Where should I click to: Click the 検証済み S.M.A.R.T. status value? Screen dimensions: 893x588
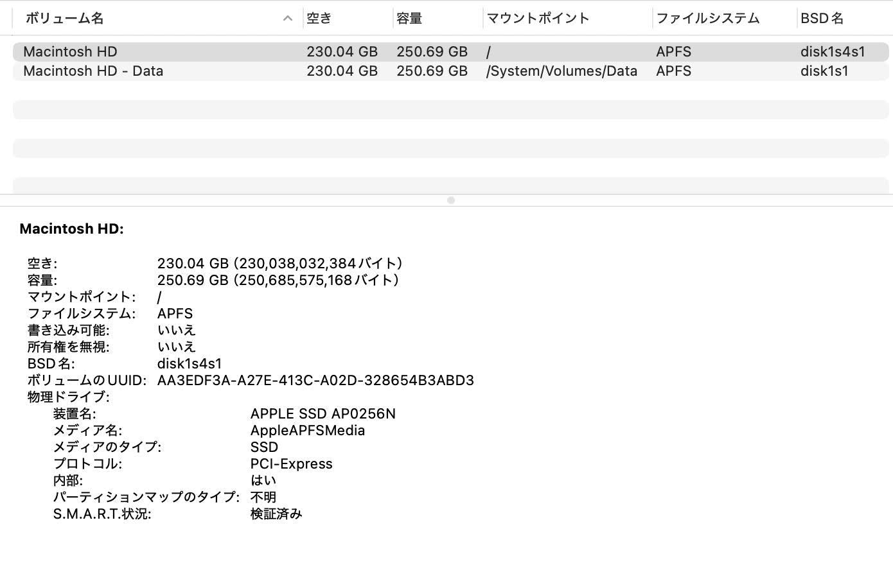coord(276,514)
